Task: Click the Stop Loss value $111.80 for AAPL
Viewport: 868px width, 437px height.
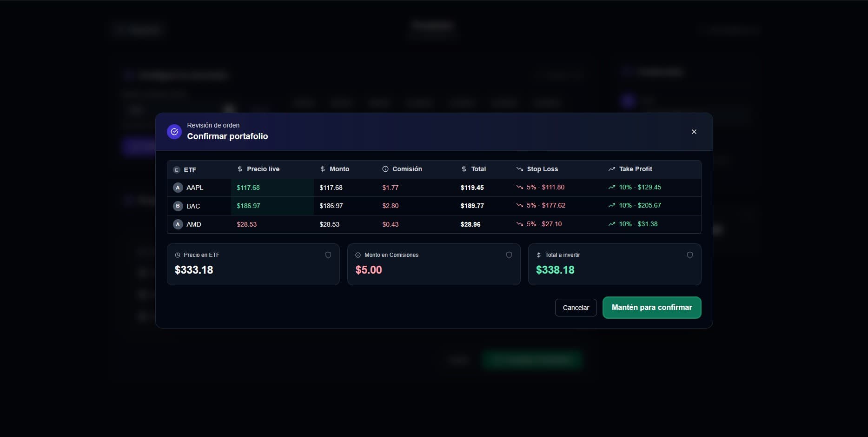Action: [553, 187]
